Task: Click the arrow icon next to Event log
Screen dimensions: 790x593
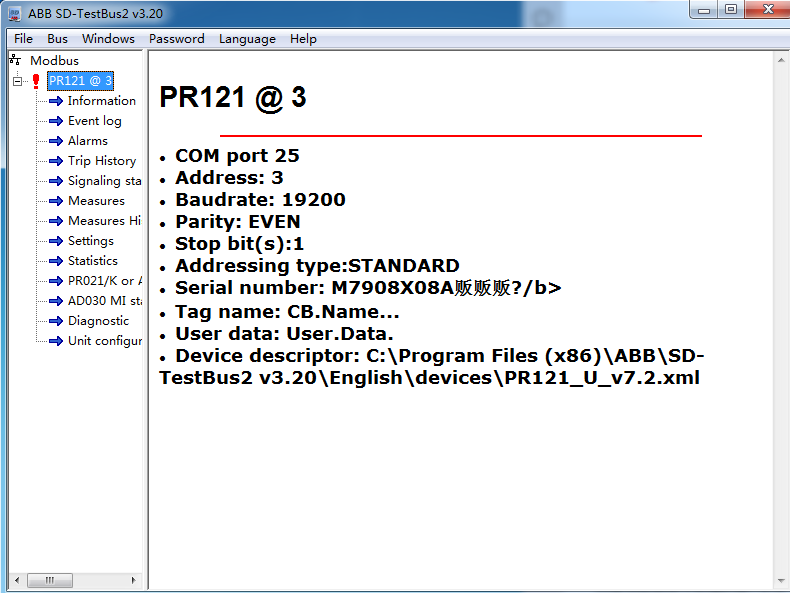Action: click(x=56, y=121)
